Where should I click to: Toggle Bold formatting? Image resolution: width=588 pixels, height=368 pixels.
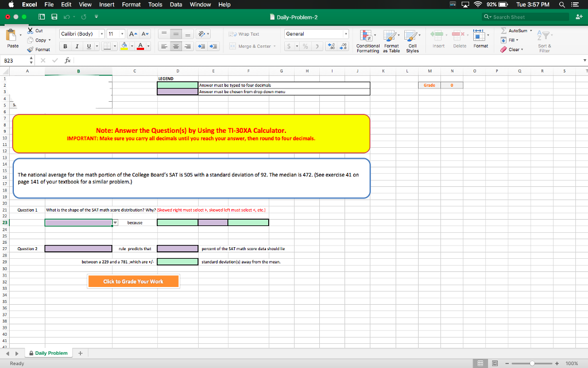click(x=65, y=46)
